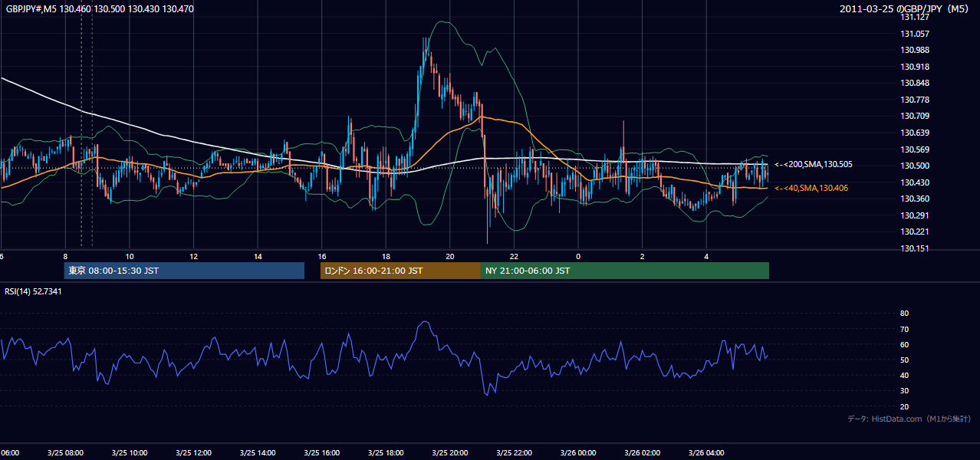980x460 pixels.
Task: Click the 3/25 08:00 time axis label
Action: coord(65,453)
